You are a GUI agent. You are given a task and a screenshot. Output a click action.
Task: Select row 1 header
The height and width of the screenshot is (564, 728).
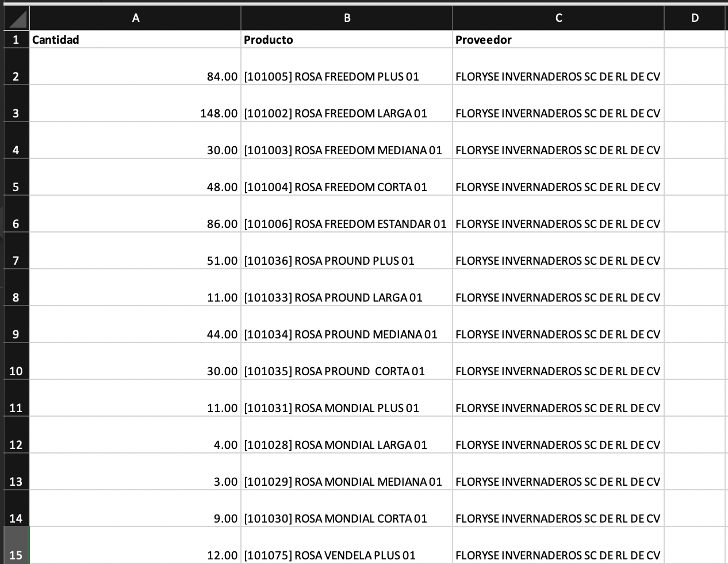point(16,39)
